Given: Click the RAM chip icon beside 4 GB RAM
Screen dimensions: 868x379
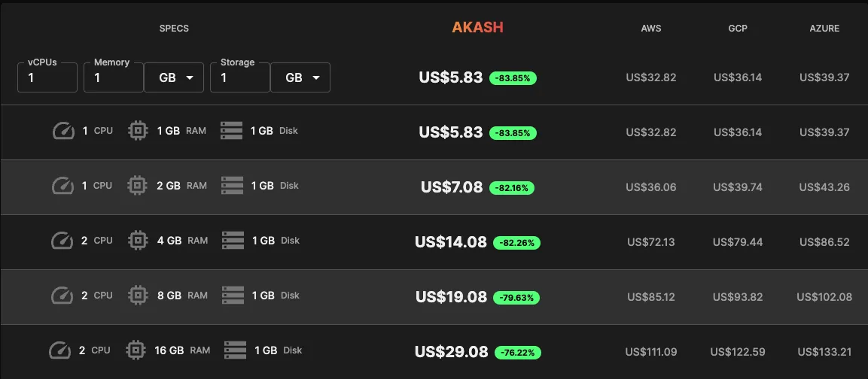Looking at the screenshot, I should [137, 241].
